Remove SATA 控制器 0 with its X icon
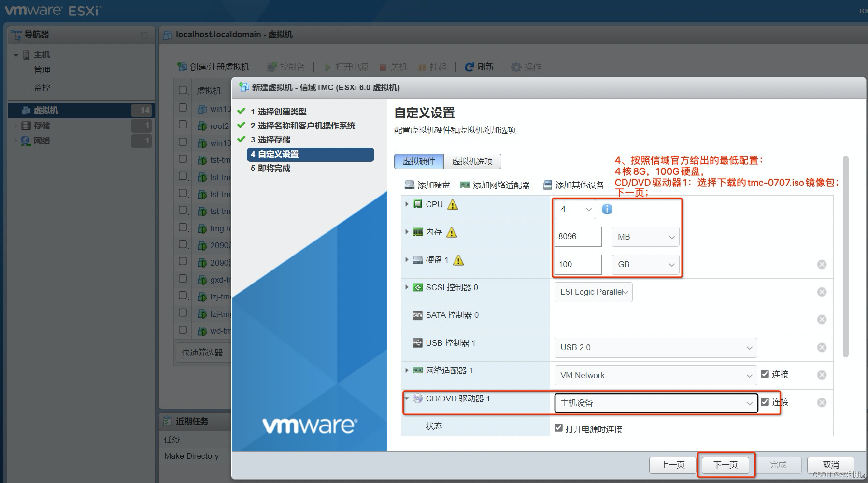This screenshot has height=483, width=868. pos(822,319)
